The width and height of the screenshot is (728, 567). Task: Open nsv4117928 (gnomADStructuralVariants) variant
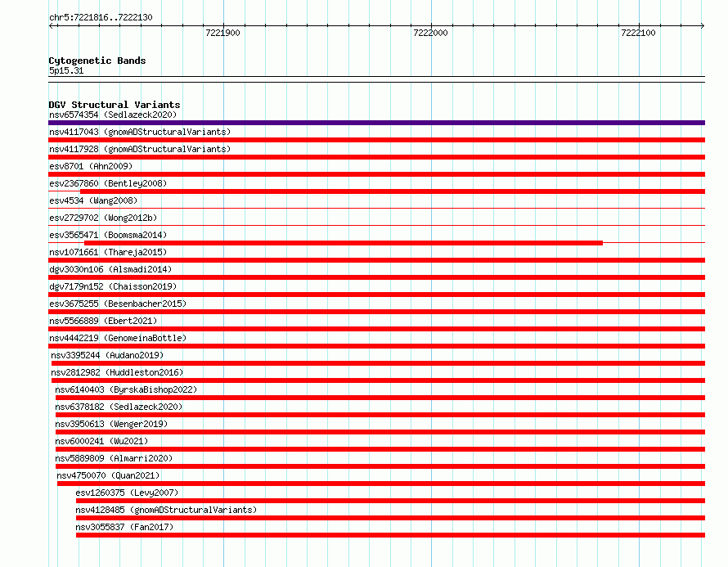pyautogui.click(x=140, y=149)
